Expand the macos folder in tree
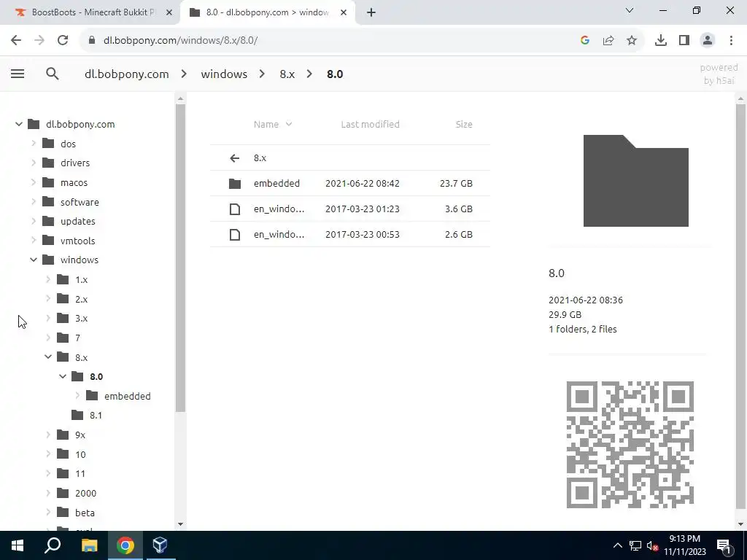 pos(34,182)
